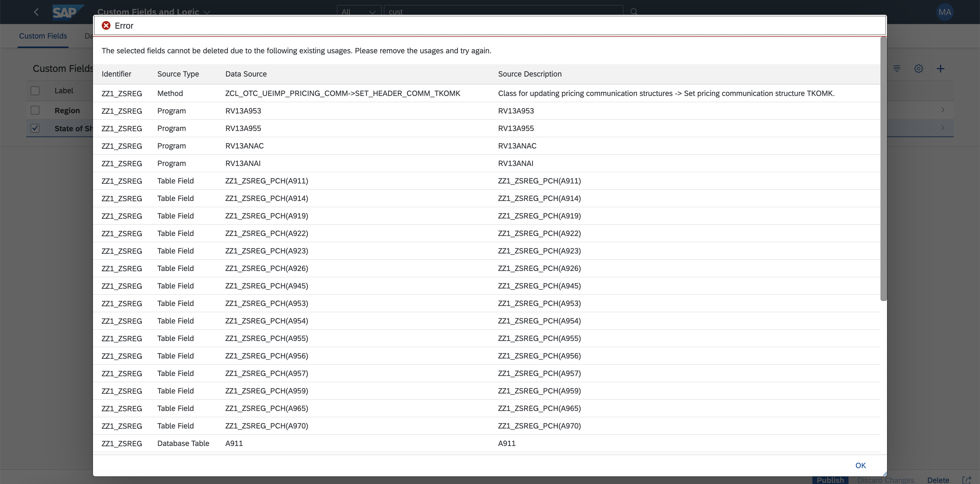Screen dimensions: 980x484
Task: Click the back navigation arrow
Action: (36, 12)
